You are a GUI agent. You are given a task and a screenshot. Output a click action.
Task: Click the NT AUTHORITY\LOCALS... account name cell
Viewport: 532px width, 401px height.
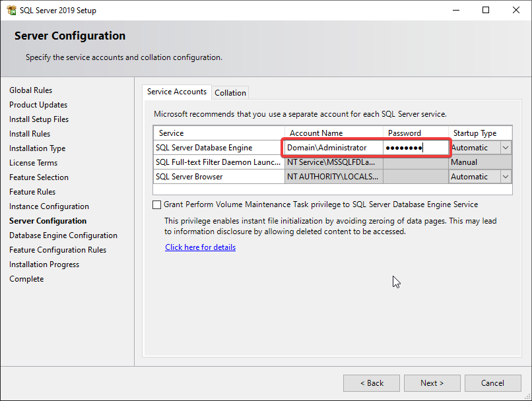click(x=334, y=177)
